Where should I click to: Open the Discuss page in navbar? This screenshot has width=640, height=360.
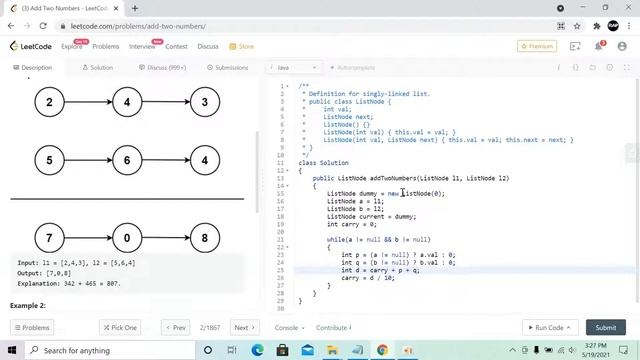[208, 47]
